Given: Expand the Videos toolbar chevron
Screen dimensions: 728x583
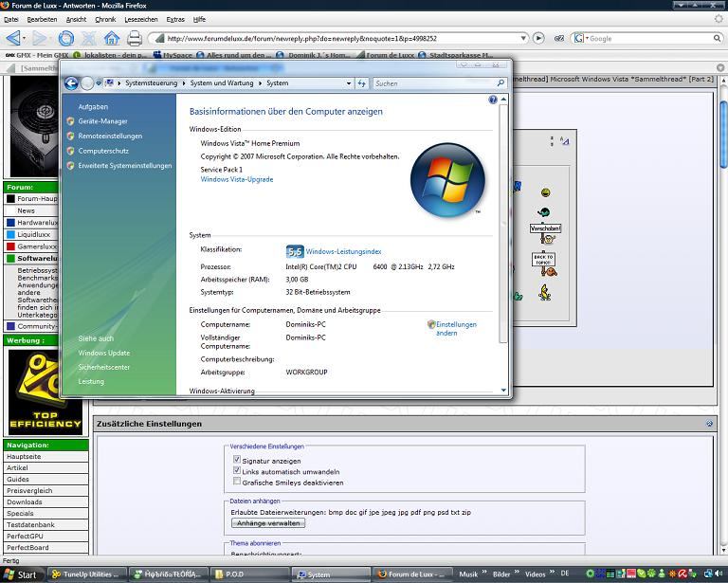Looking at the screenshot, I should tap(552, 572).
